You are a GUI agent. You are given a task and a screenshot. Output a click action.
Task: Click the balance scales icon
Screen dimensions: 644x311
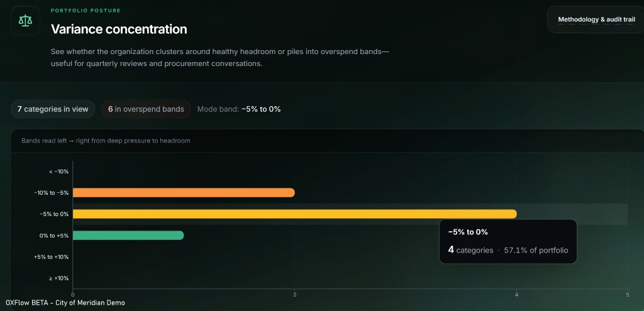26,21
